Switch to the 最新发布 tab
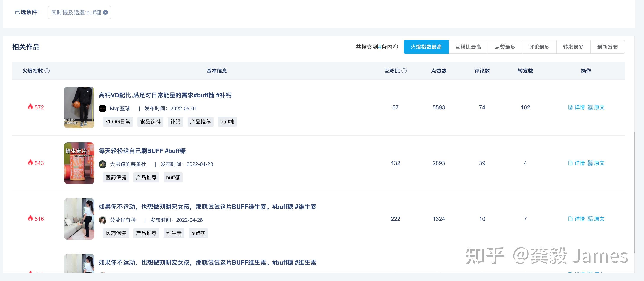The width and height of the screenshot is (644, 281). click(607, 47)
